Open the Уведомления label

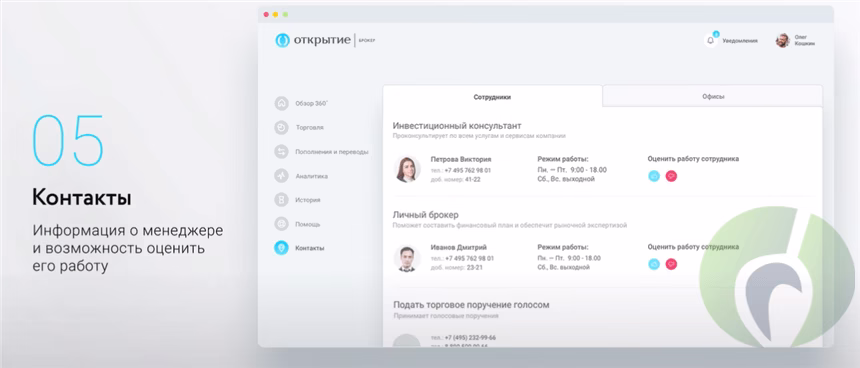click(740, 41)
